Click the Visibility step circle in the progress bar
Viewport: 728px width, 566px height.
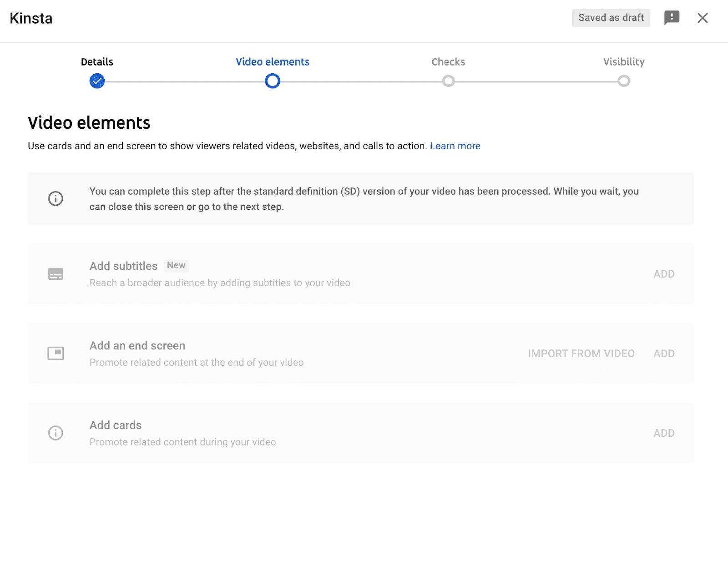[x=624, y=81]
